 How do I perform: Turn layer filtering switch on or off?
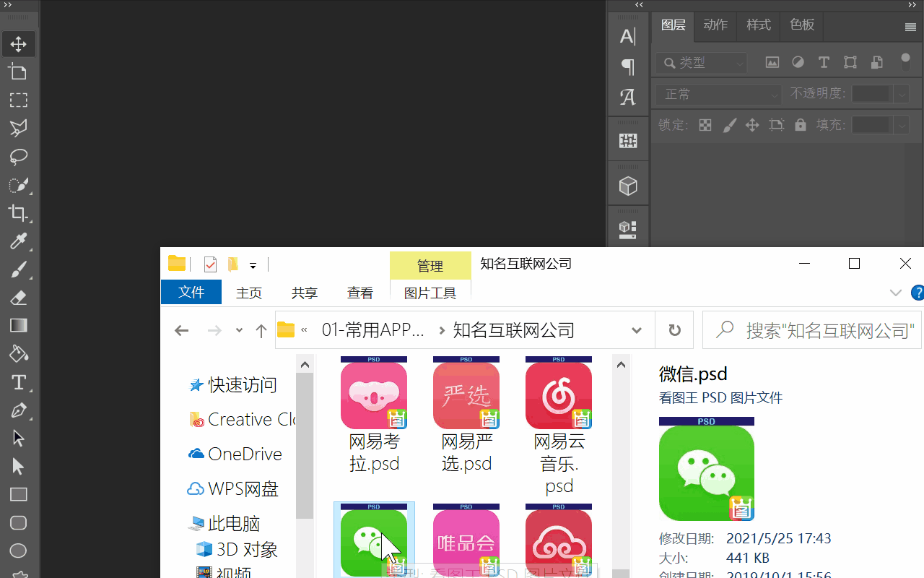click(x=905, y=61)
